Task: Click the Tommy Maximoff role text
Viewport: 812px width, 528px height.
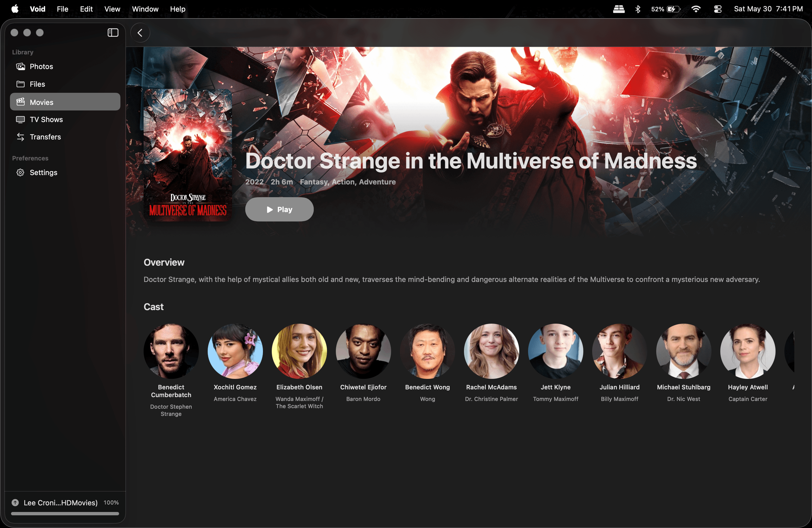Action: coord(556,399)
